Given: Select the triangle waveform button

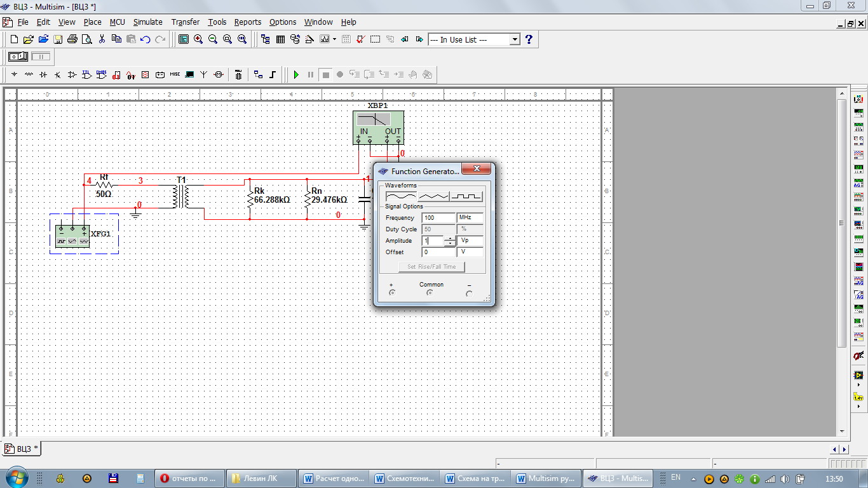Looking at the screenshot, I should (433, 196).
